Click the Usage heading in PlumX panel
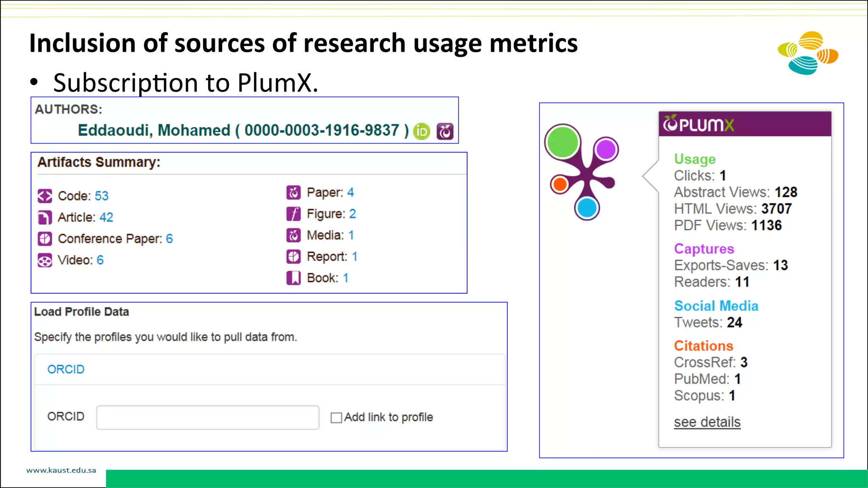Viewport: 868px width, 488px height. 695,159
